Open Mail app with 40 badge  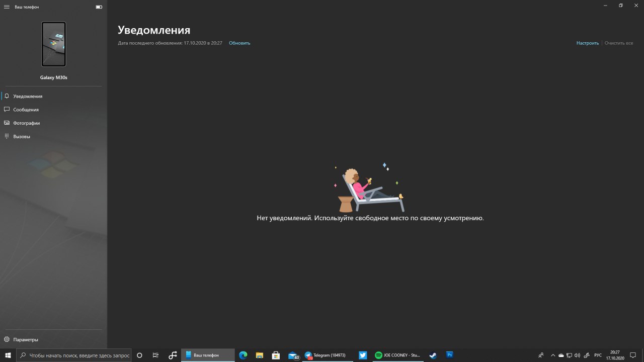click(293, 355)
